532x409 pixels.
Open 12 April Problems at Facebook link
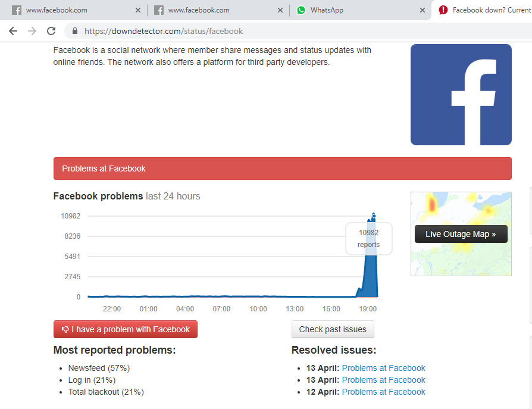click(x=383, y=392)
